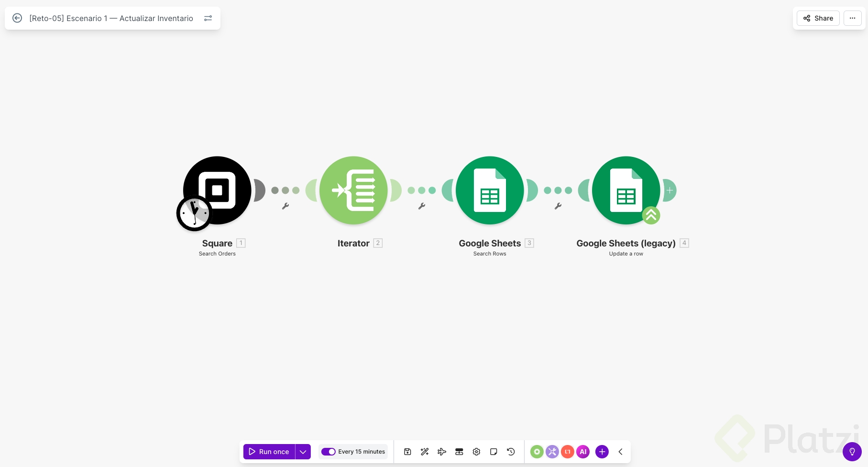The width and height of the screenshot is (868, 467).
Task: Click the airplane explain flow icon
Action: coord(442,452)
